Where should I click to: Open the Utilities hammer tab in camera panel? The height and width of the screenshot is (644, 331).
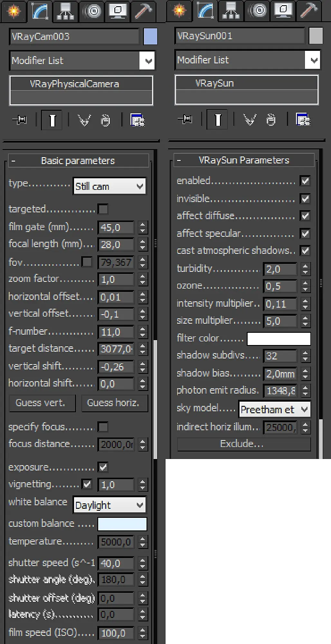[143, 11]
